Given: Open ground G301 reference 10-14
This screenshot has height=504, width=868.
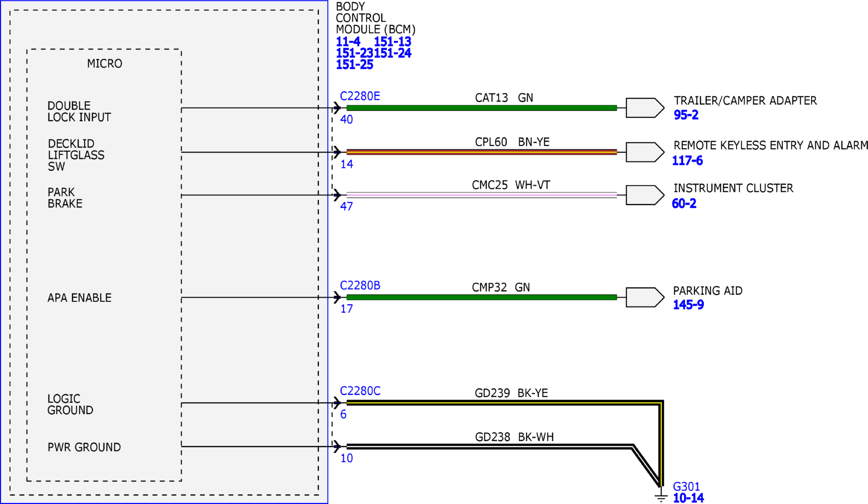Looking at the screenshot, I should tap(688, 498).
